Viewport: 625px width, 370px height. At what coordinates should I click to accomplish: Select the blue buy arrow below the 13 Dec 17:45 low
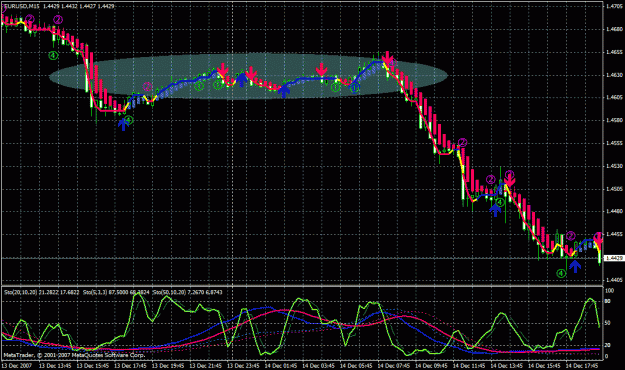point(123,124)
